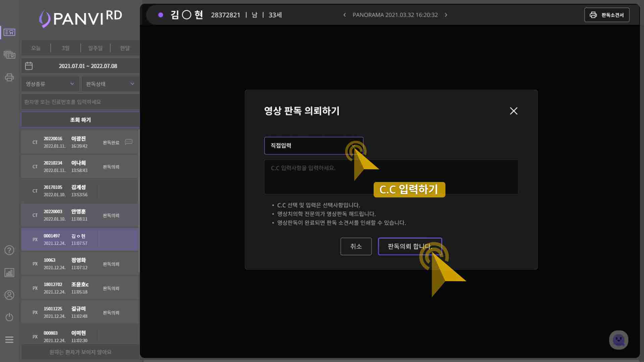Viewport: 644px width, 362px height.
Task: Select patient row 이광진 20220016
Action: 80,142
